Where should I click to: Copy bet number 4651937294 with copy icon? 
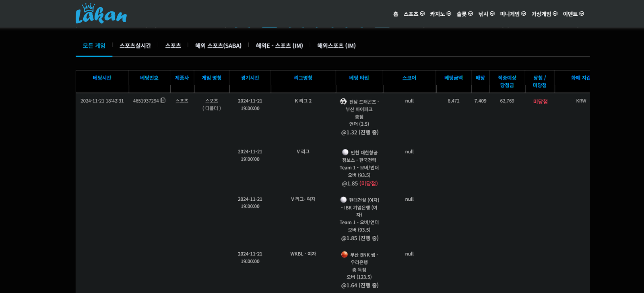point(163,100)
